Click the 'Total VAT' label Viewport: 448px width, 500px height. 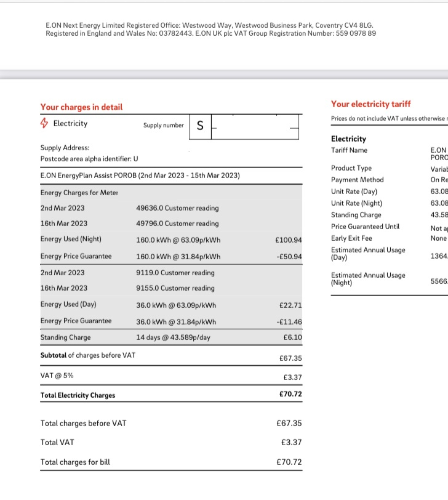pos(57,443)
